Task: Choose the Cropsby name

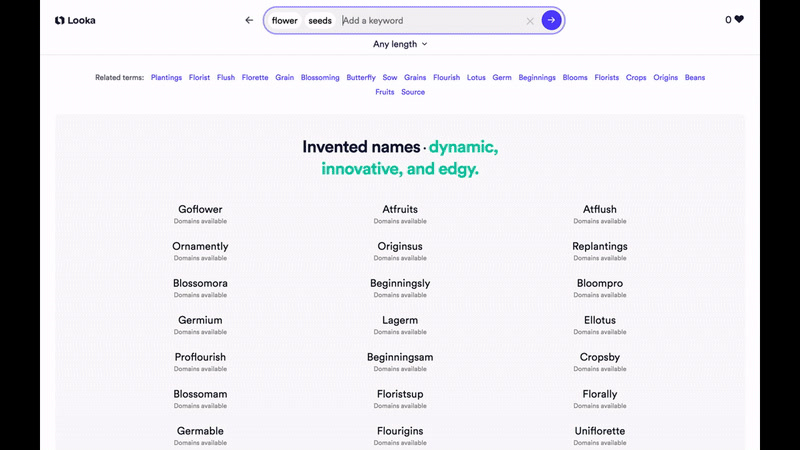Action: pyautogui.click(x=599, y=357)
